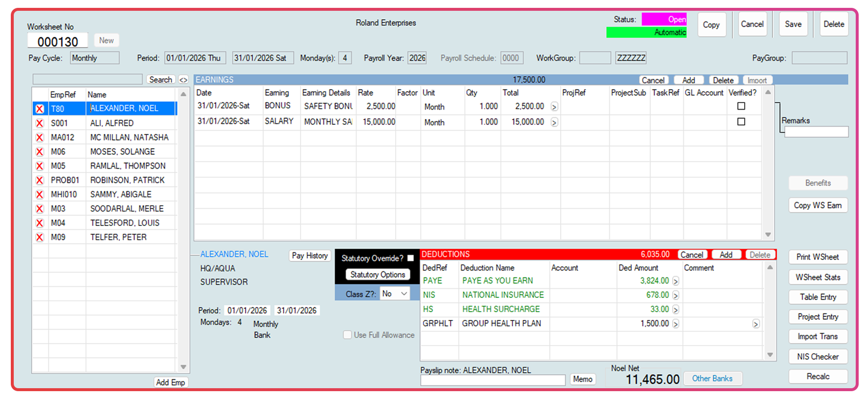Run the NIS Checker
Image resolution: width=868 pixels, height=399 pixels.
click(x=818, y=356)
